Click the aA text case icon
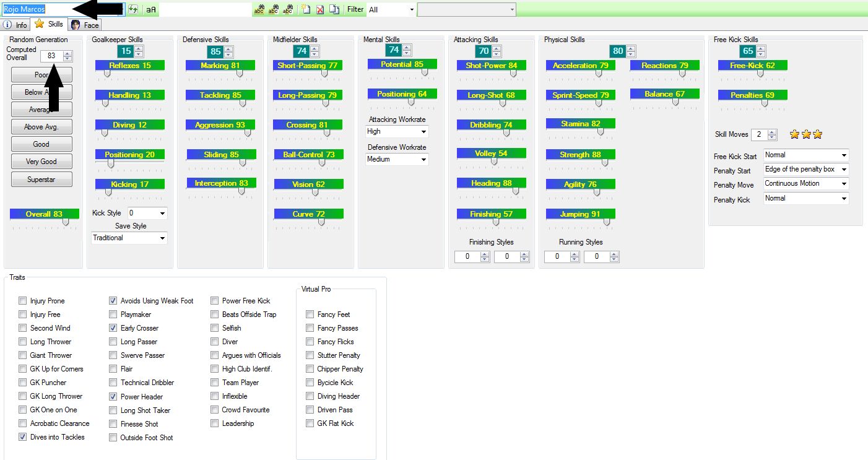The width and height of the screenshot is (868, 460). [x=151, y=10]
